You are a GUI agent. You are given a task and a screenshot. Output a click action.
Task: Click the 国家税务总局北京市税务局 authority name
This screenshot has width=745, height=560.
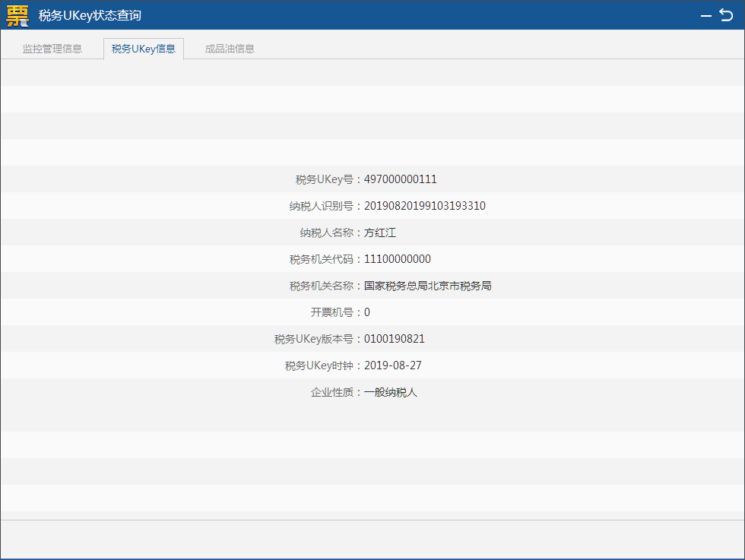point(428,286)
